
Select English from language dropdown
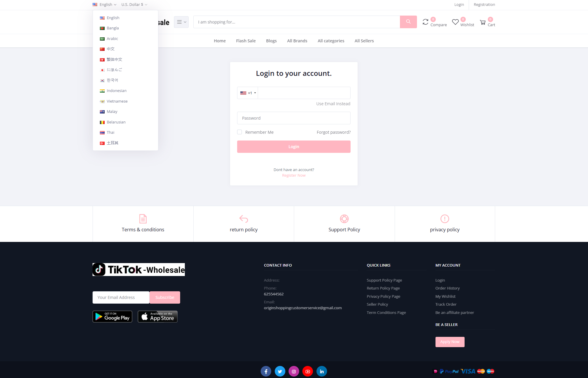113,18
